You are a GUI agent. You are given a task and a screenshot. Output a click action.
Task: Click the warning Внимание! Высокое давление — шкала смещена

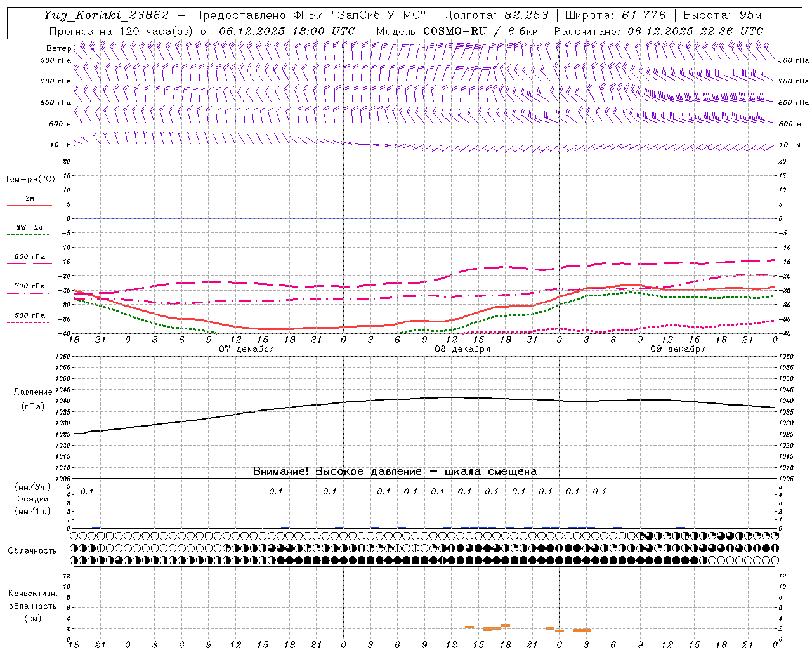pyautogui.click(x=395, y=472)
